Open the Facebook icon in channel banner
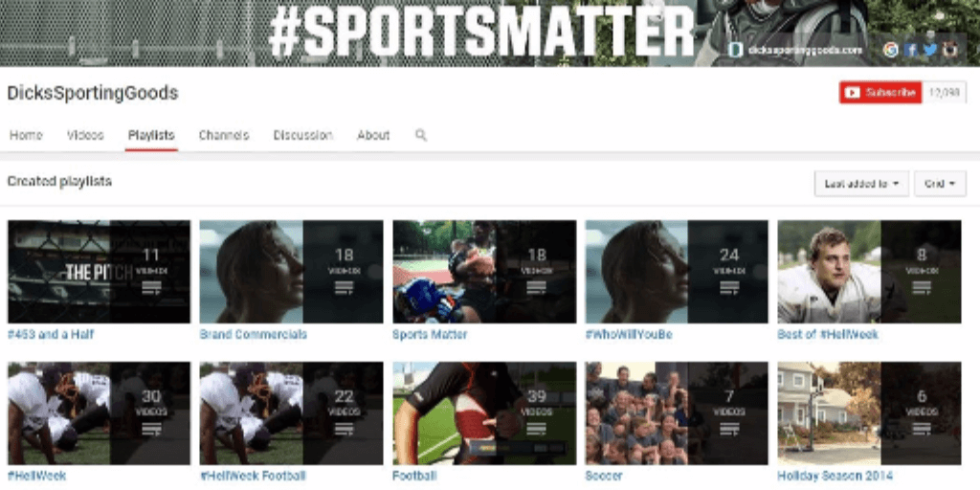 [911, 50]
